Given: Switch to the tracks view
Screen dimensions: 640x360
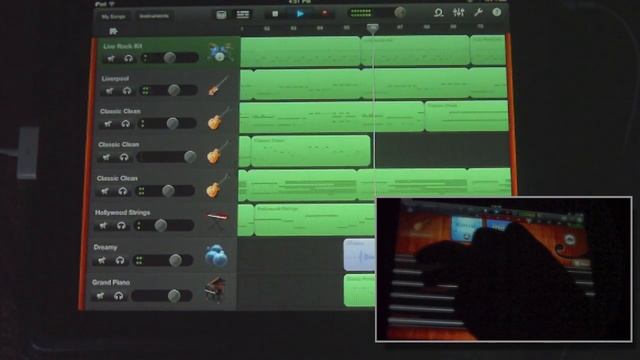Looking at the screenshot, I should tap(242, 15).
